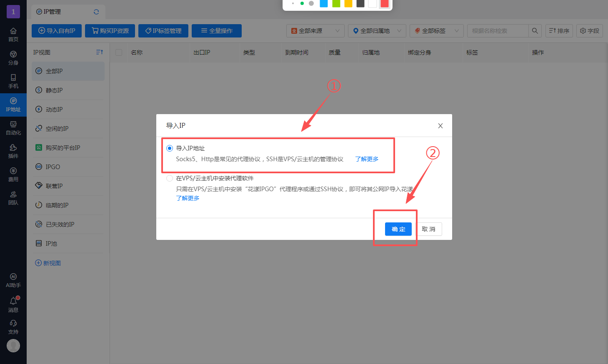Click the 消息 notification bell icon
This screenshot has height=364, width=608.
coord(13,300)
